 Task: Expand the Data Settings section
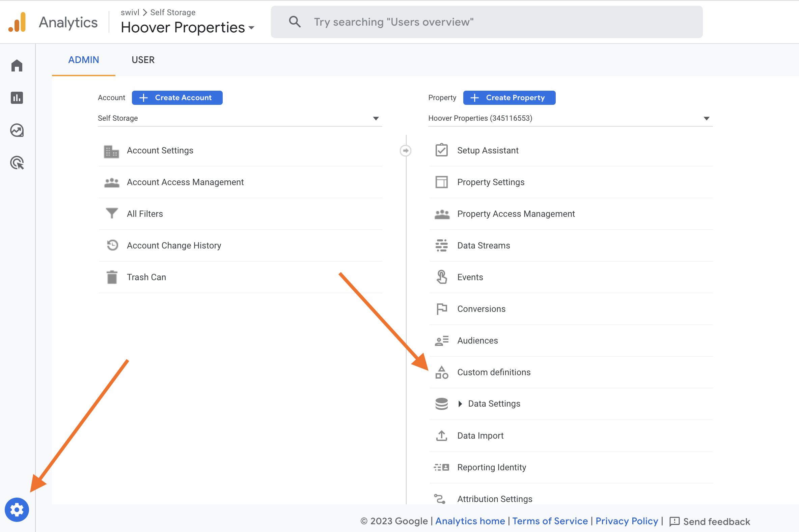click(x=460, y=404)
